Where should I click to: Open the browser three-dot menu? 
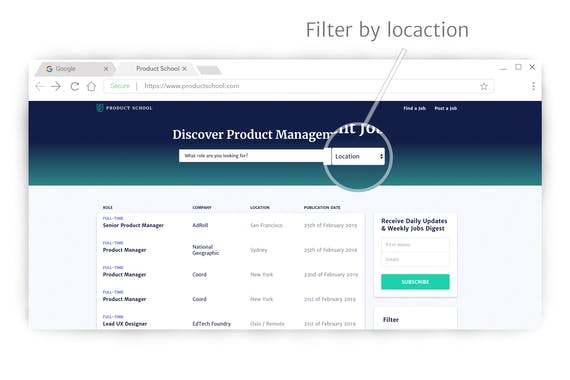[533, 87]
